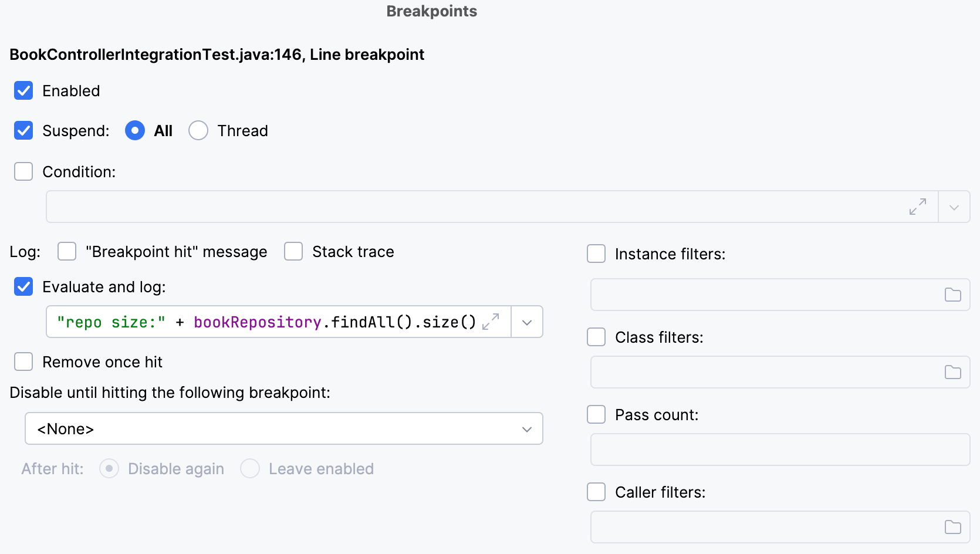
Task: Expand the Condition editor to full size
Action: (x=918, y=207)
